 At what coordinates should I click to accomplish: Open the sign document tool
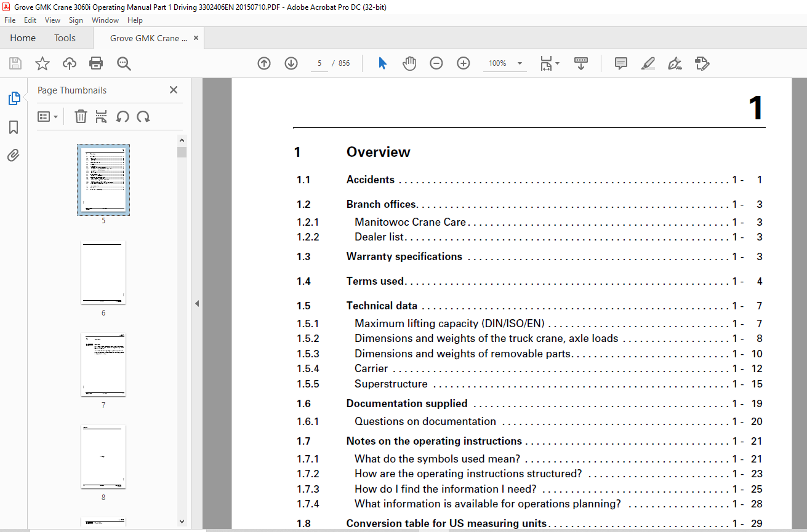tap(675, 63)
